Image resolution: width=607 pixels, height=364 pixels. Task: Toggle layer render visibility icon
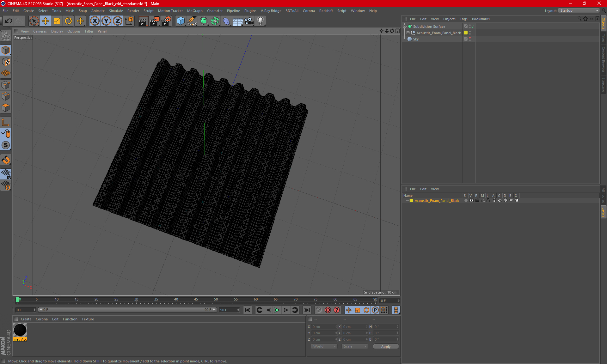coord(477,201)
